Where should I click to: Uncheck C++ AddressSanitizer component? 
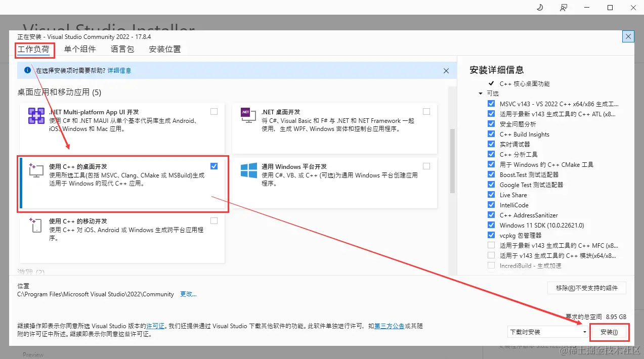click(491, 215)
